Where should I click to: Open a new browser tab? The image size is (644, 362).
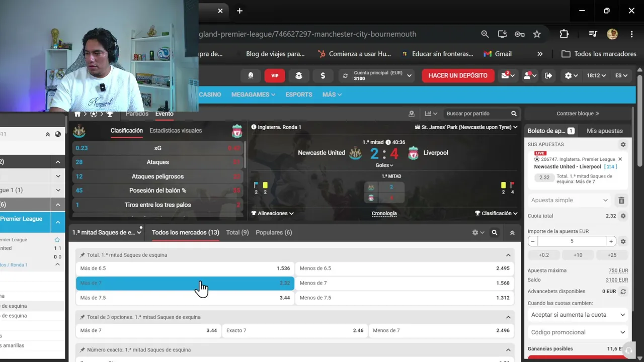point(239,11)
